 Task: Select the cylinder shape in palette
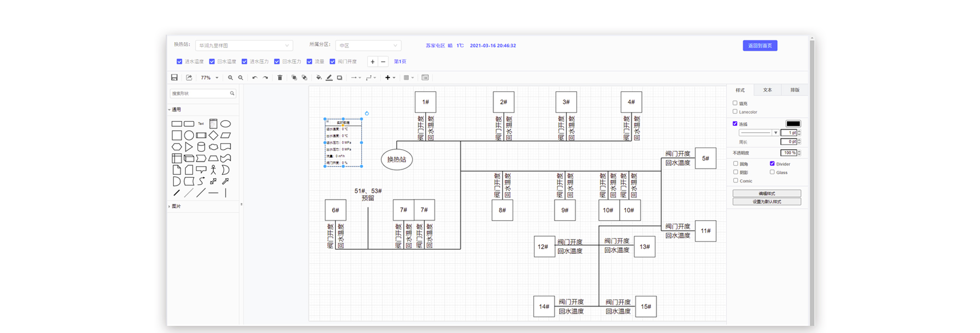tap(201, 147)
